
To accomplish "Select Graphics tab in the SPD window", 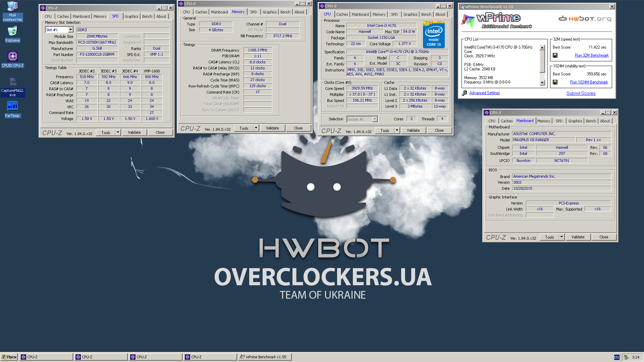I will click(131, 16).
